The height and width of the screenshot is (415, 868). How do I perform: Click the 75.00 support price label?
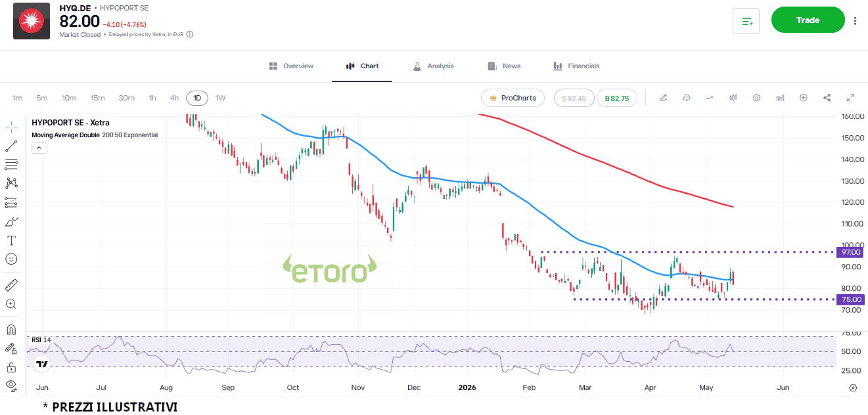tap(851, 299)
